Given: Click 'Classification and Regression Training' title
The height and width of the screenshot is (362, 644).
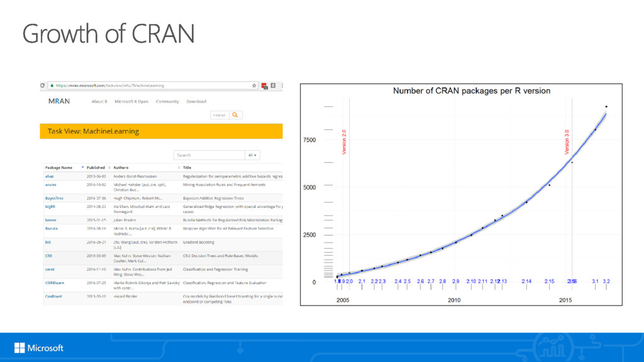Looking at the screenshot, I should (x=215, y=269).
